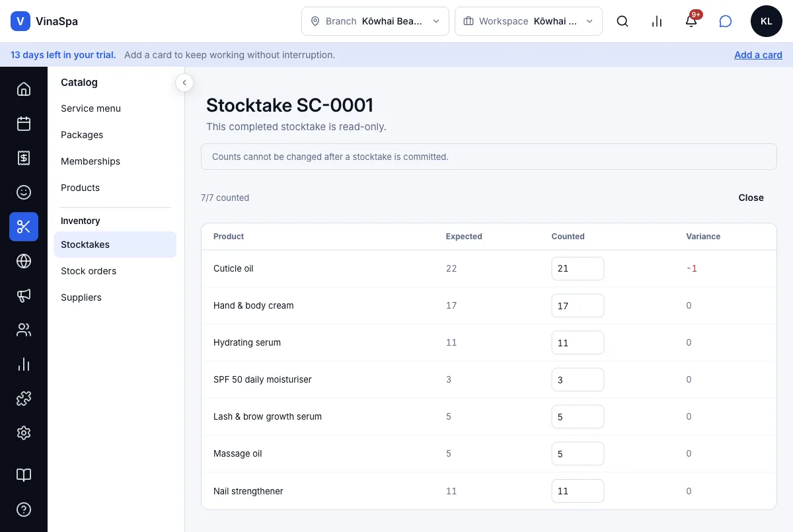Open the puzzle piece integrations icon
793x532 pixels.
[24, 399]
